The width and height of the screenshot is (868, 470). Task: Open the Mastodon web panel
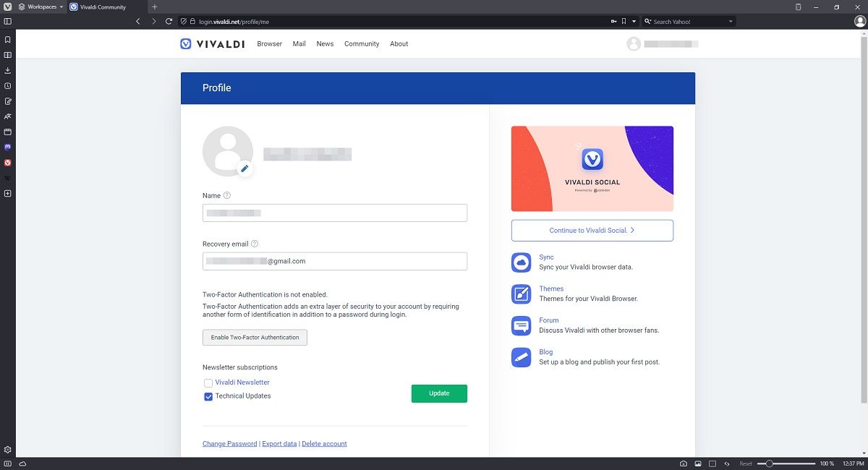point(7,147)
